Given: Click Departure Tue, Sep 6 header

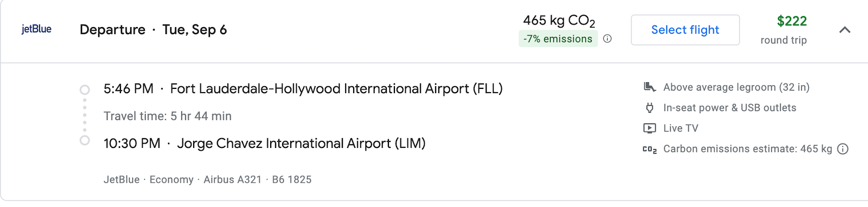Looking at the screenshot, I should click(153, 29).
